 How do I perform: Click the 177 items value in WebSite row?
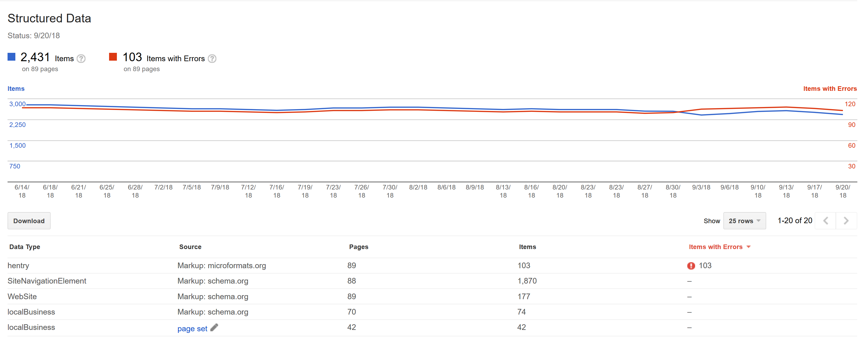[524, 296]
